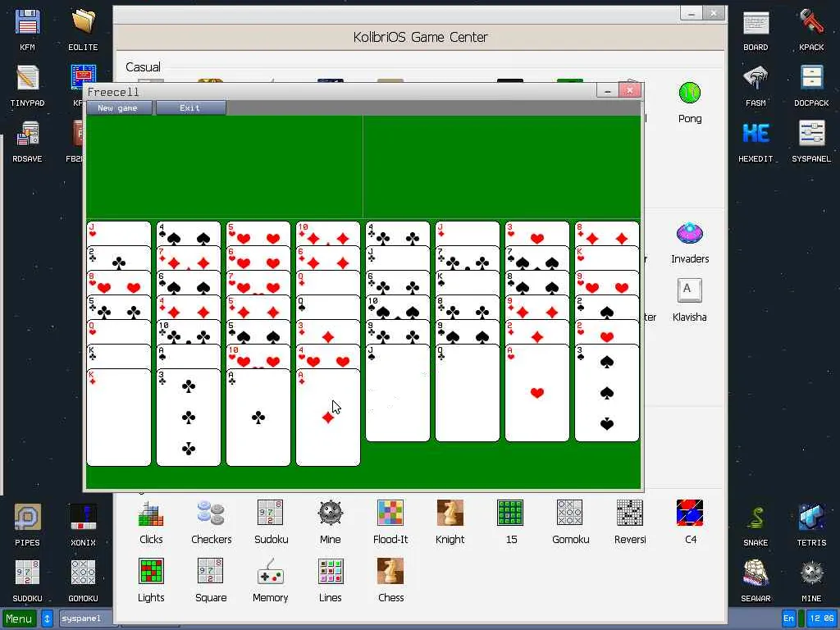Launch Flood-It in Game Center
Screen dimensions: 840x630
[390, 523]
